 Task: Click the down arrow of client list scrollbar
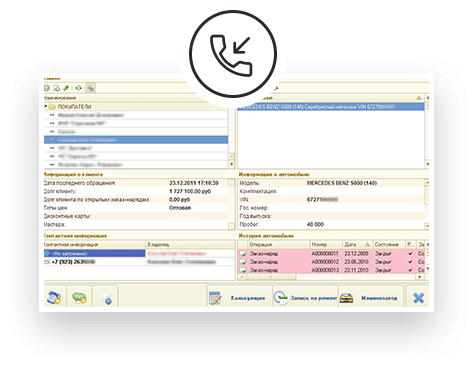point(232,164)
